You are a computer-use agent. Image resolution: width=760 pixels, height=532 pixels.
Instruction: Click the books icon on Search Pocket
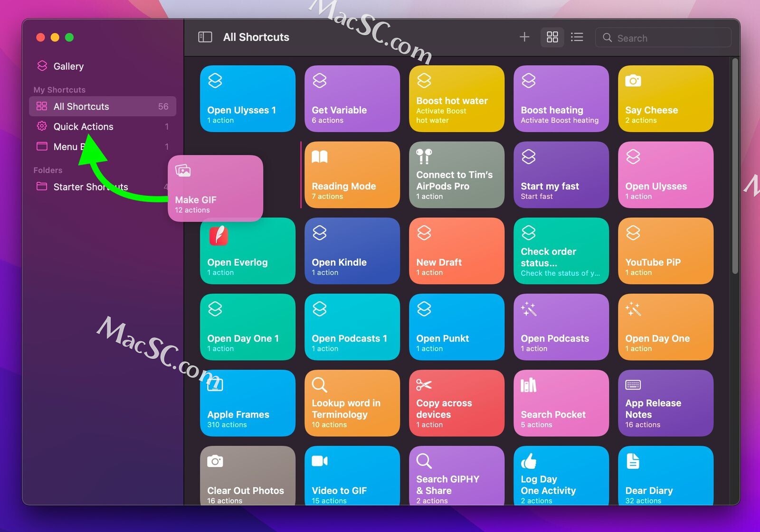528,385
